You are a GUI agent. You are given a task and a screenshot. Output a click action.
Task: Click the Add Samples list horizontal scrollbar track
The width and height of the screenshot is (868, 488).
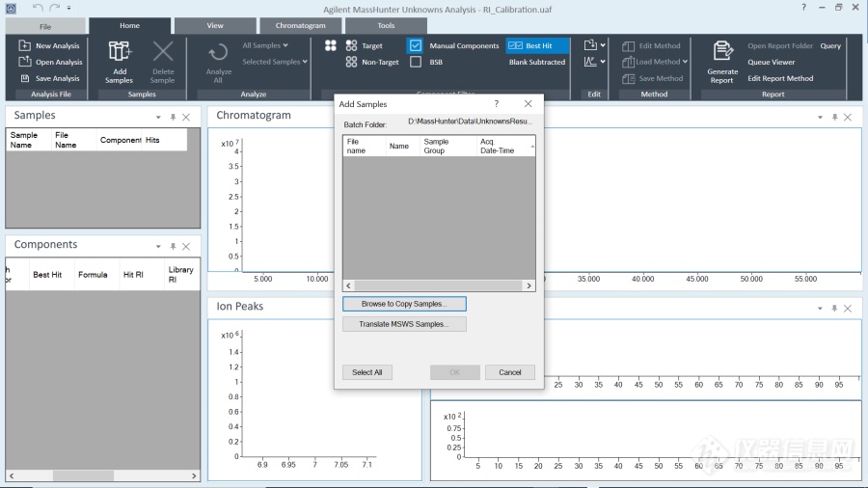coord(439,285)
